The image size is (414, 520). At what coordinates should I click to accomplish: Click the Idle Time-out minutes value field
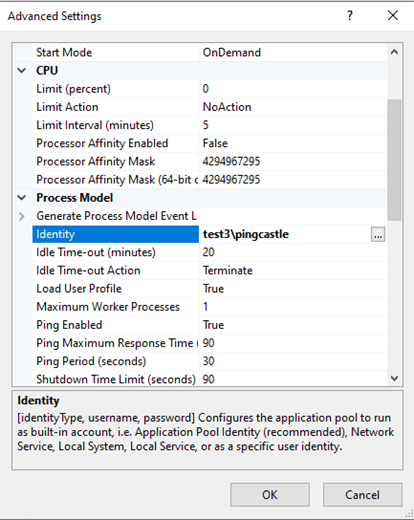point(293,252)
